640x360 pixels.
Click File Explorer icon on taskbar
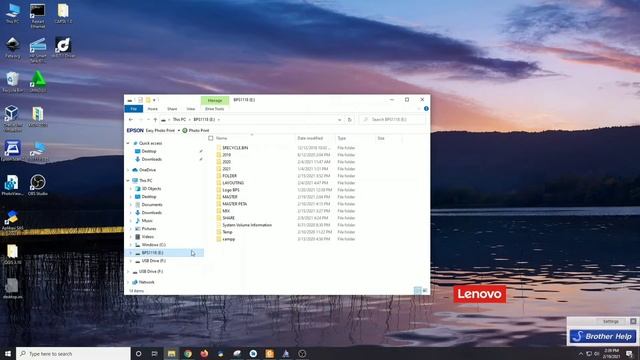tap(171, 353)
